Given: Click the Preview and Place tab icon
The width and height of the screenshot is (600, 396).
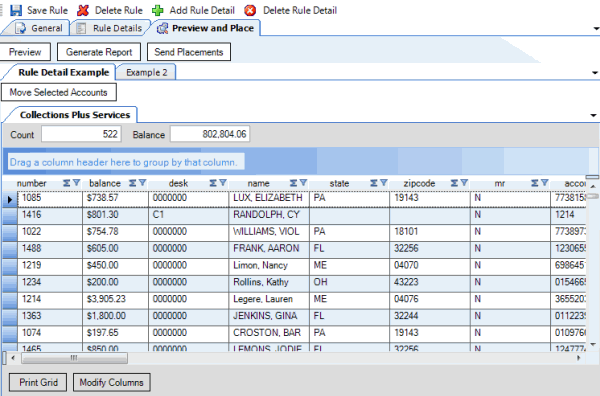Looking at the screenshot, I should pos(162,28).
